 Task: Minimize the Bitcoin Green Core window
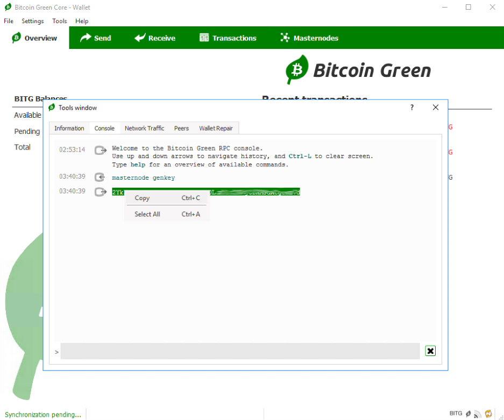(444, 7)
